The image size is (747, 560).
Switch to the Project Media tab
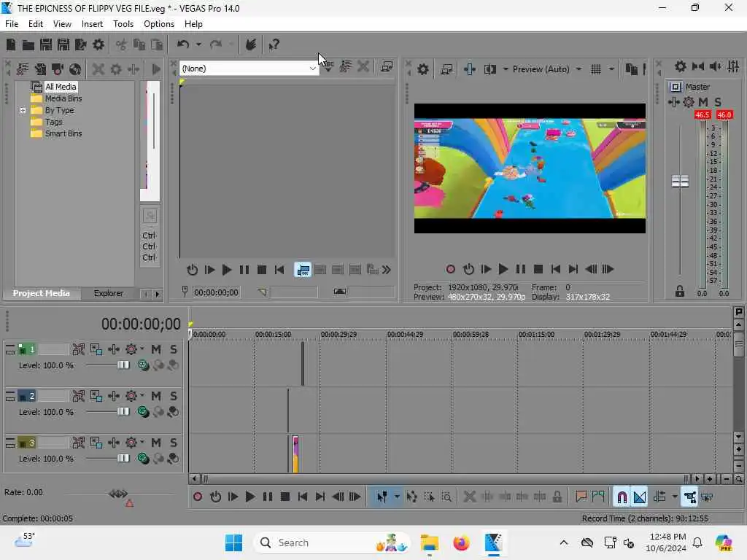[42, 293]
